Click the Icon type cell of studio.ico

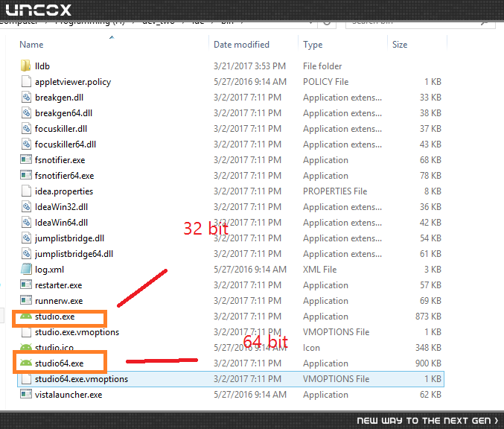[311, 348]
